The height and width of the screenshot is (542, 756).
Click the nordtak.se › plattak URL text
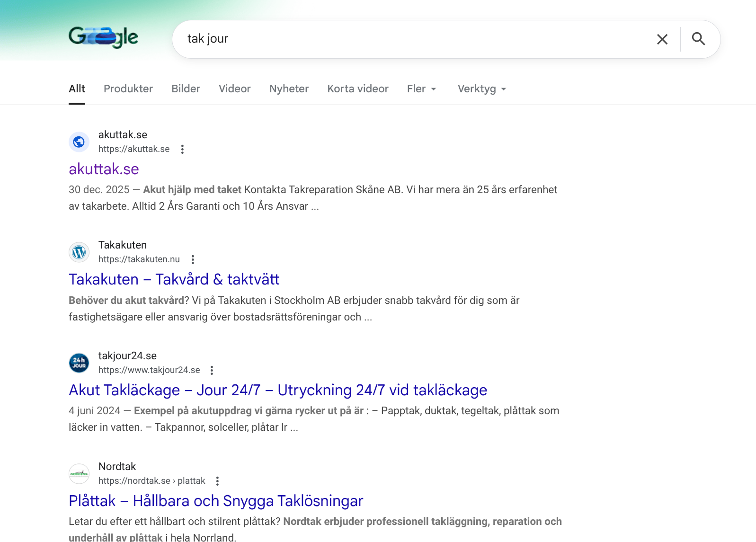[x=152, y=481]
